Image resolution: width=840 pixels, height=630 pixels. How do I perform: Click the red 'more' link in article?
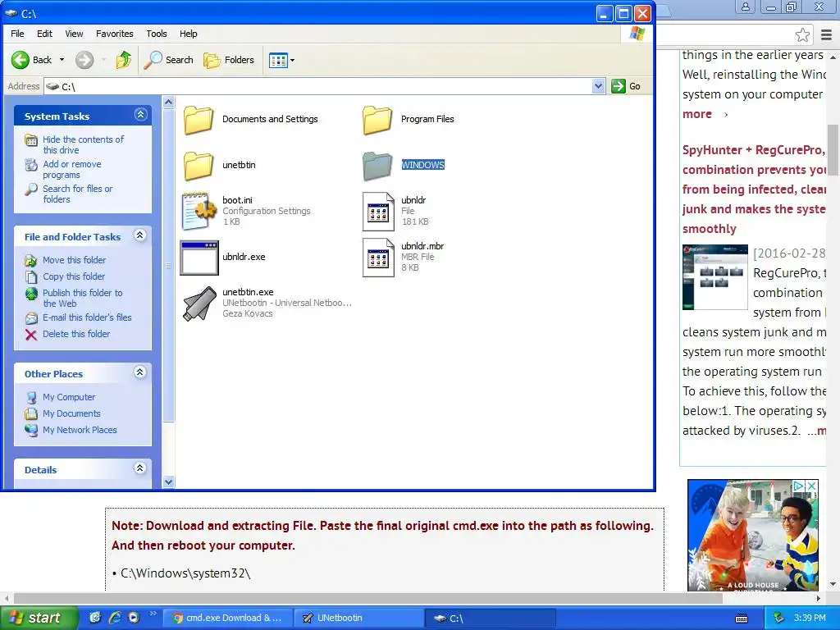(697, 114)
